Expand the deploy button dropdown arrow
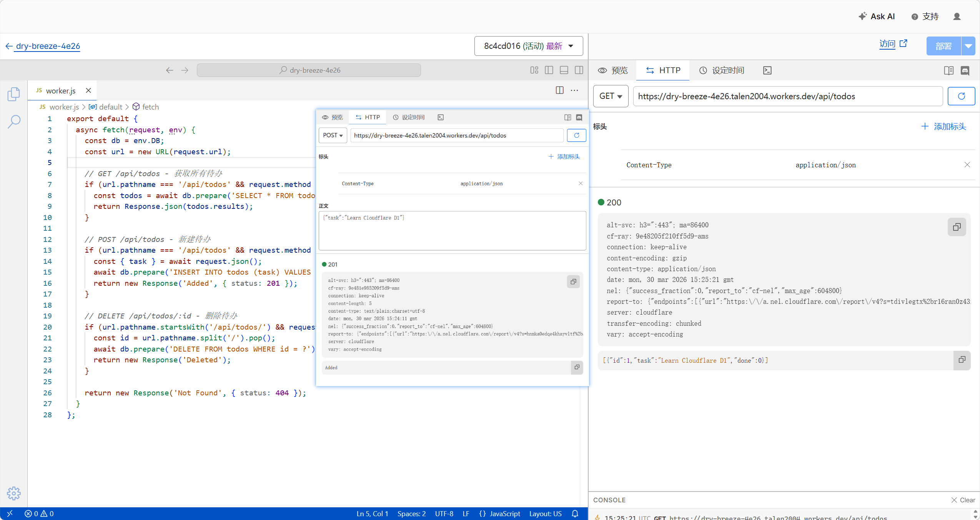Image resolution: width=980 pixels, height=520 pixels. click(x=968, y=46)
